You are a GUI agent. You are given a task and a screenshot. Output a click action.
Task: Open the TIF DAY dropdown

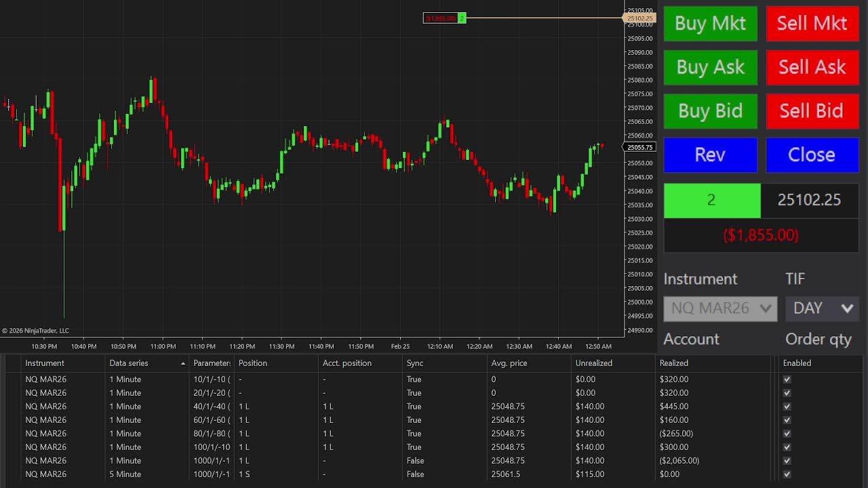[x=822, y=308]
